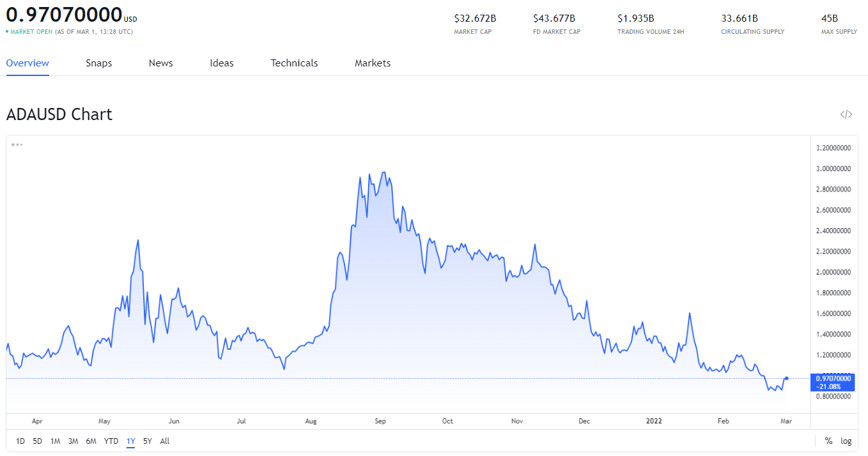Select the 3M time range
The width and height of the screenshot is (868, 456).
[74, 441]
